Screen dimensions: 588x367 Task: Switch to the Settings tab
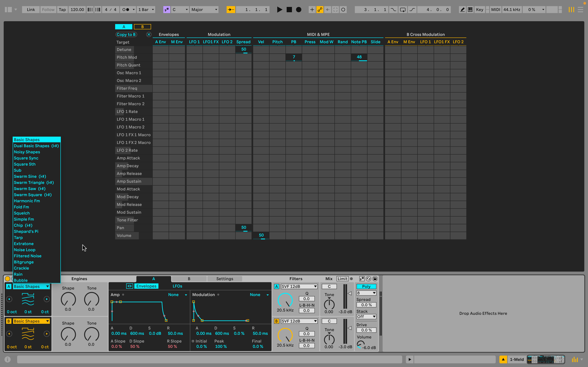coord(225,279)
